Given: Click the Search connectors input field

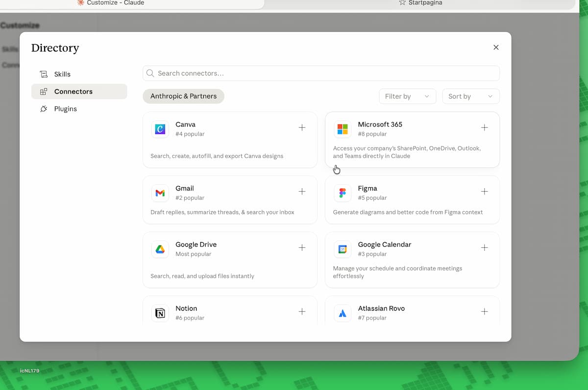Looking at the screenshot, I should [x=321, y=73].
